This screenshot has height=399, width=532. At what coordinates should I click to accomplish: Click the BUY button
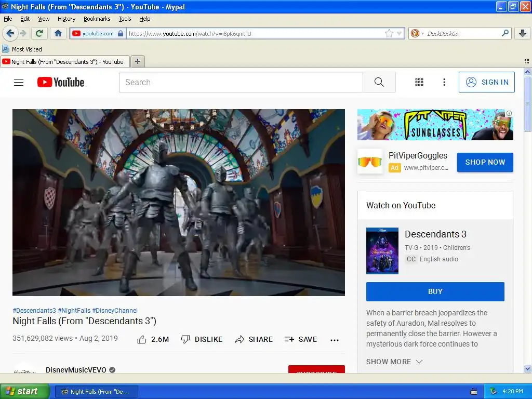(435, 291)
